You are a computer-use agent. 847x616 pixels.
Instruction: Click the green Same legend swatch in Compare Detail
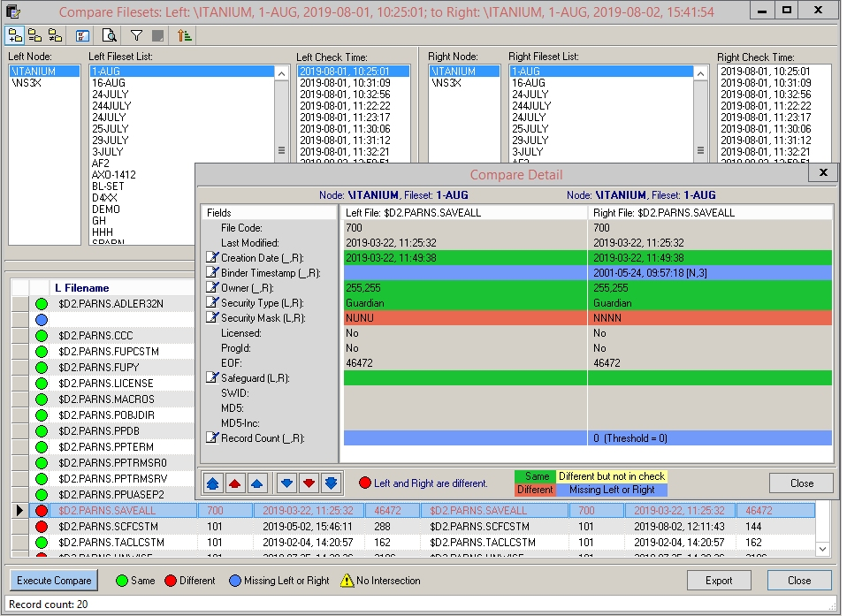[537, 477]
